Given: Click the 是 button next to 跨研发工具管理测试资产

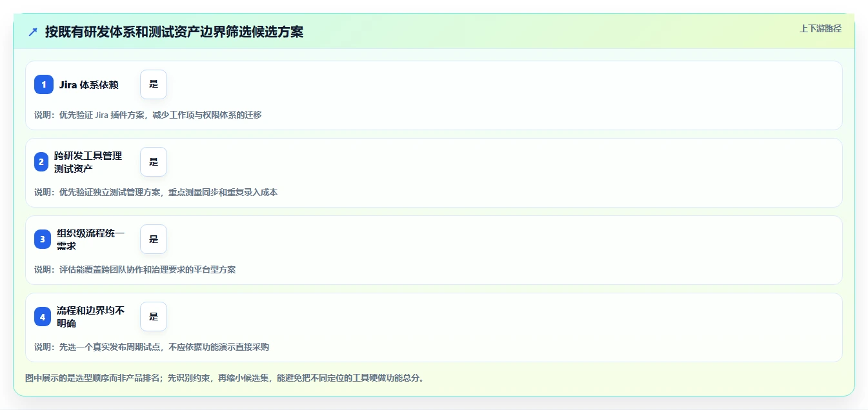Looking at the screenshot, I should click(154, 162).
